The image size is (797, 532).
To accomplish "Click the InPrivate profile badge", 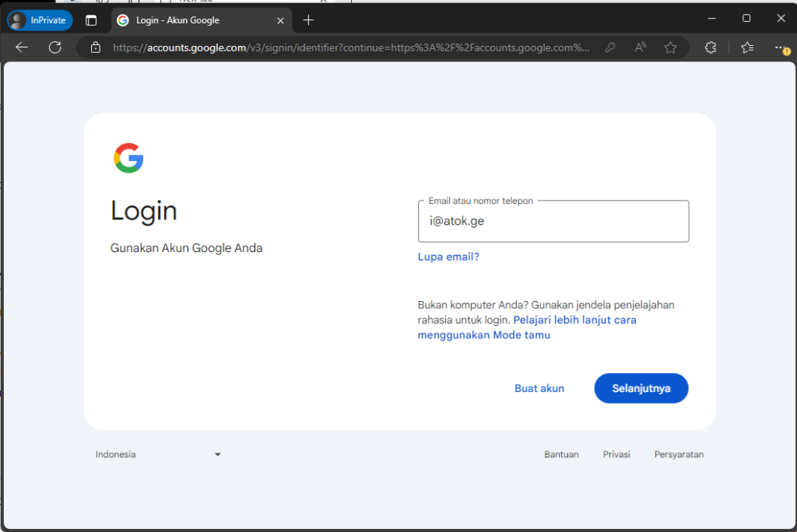I will [40, 20].
